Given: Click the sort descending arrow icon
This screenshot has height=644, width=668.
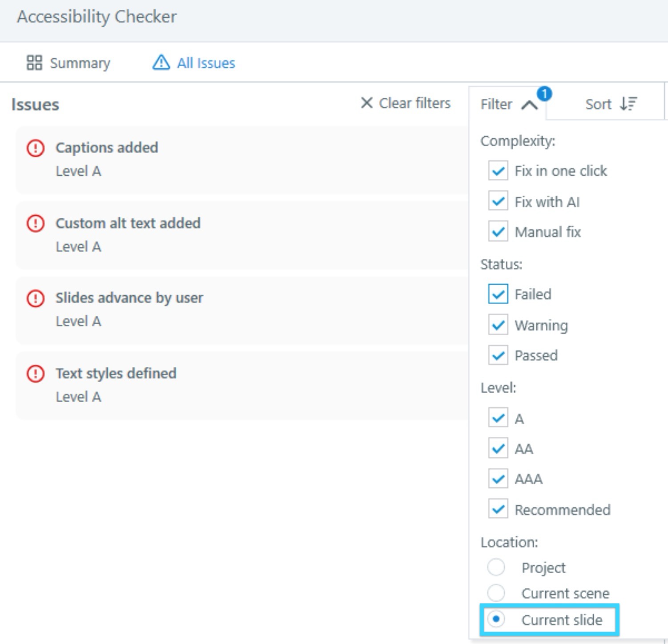Looking at the screenshot, I should pos(628,104).
